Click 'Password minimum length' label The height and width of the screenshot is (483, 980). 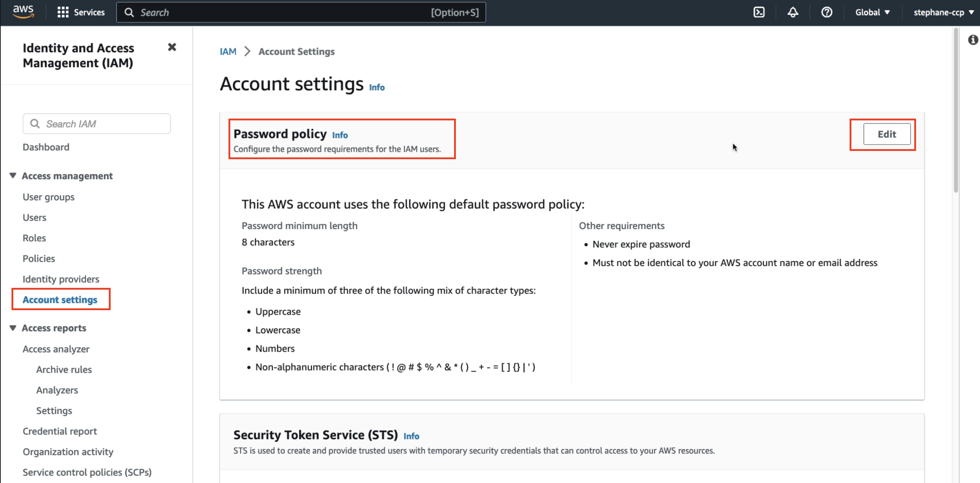click(299, 226)
